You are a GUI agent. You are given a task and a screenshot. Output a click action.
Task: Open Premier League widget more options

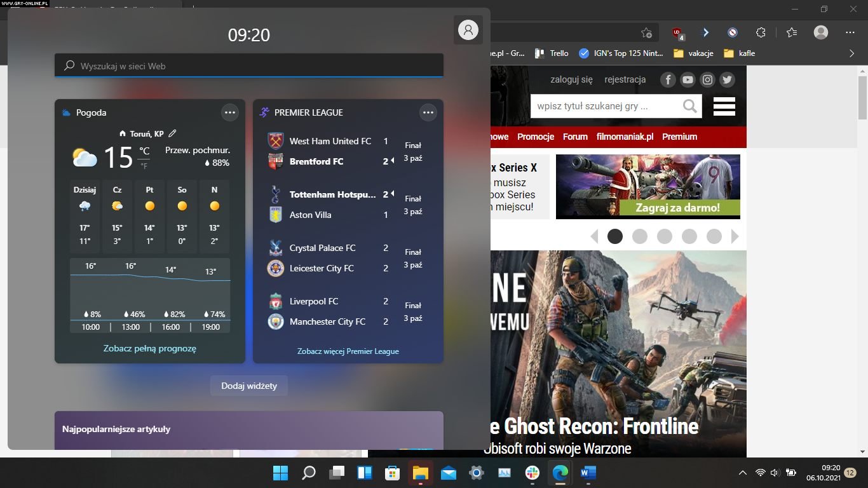pyautogui.click(x=428, y=112)
